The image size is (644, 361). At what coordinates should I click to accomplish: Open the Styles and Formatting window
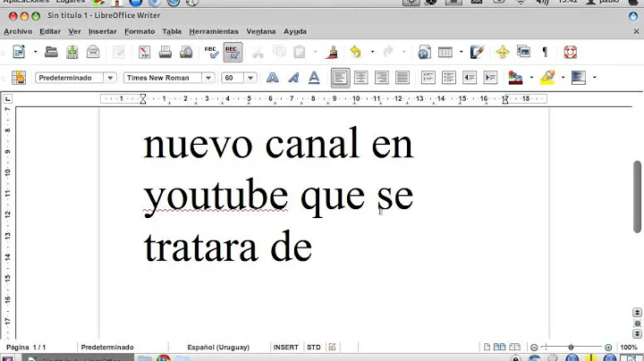coord(19,78)
